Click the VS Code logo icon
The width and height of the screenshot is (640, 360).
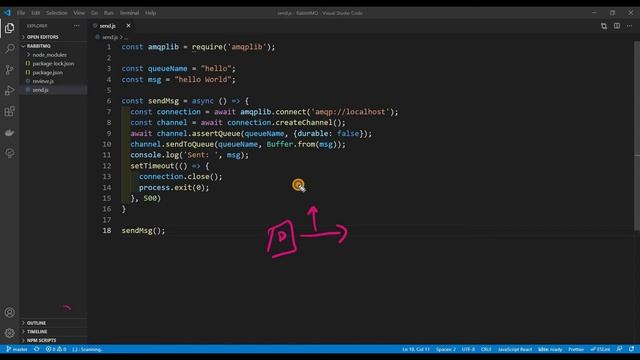click(7, 13)
